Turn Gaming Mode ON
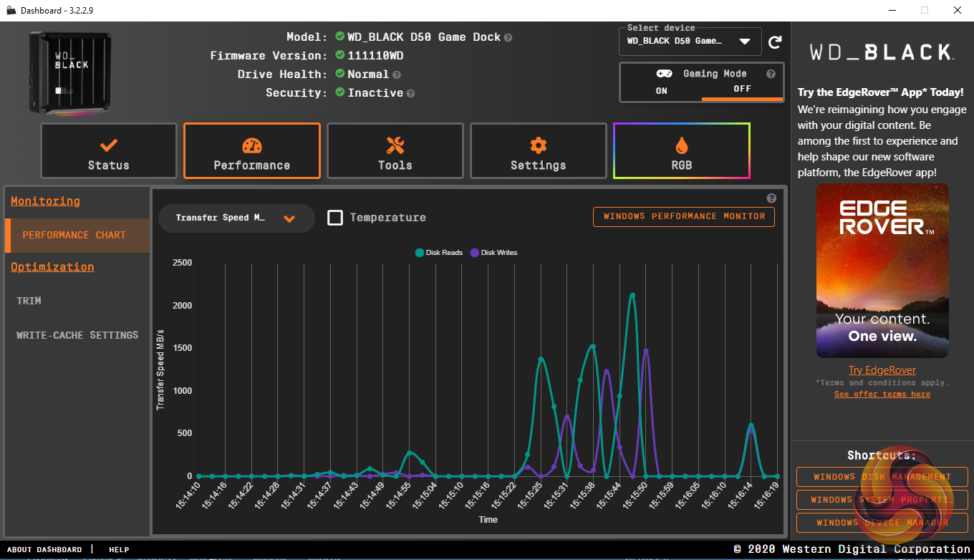This screenshot has height=560, width=974. [661, 90]
